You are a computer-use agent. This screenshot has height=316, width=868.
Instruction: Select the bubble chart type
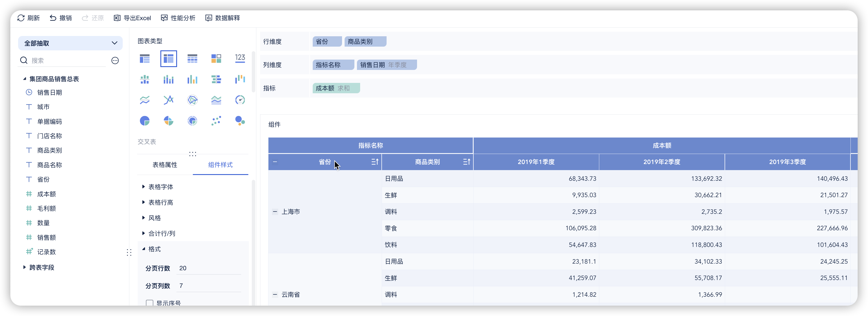(x=240, y=121)
